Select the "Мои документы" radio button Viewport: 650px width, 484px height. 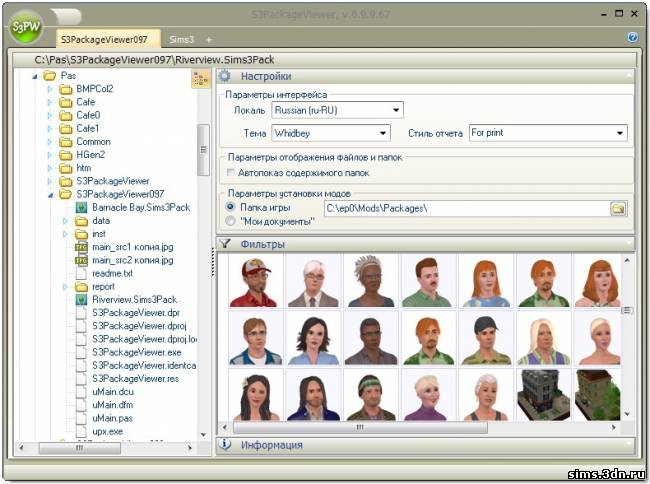coord(231,221)
